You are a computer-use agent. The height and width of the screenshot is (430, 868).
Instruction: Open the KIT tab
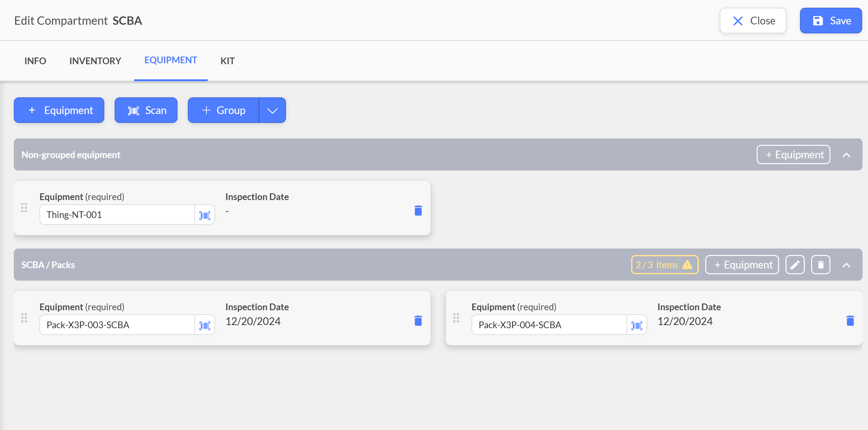point(228,61)
